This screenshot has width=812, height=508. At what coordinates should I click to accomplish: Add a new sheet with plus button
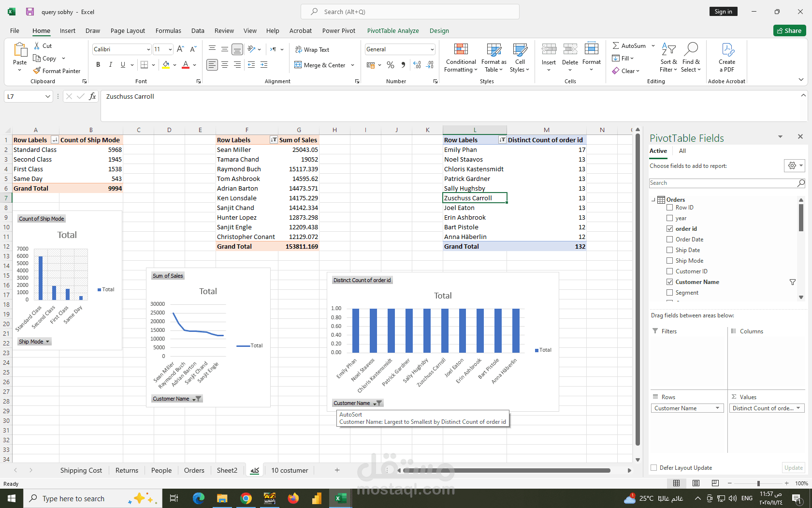click(x=337, y=470)
